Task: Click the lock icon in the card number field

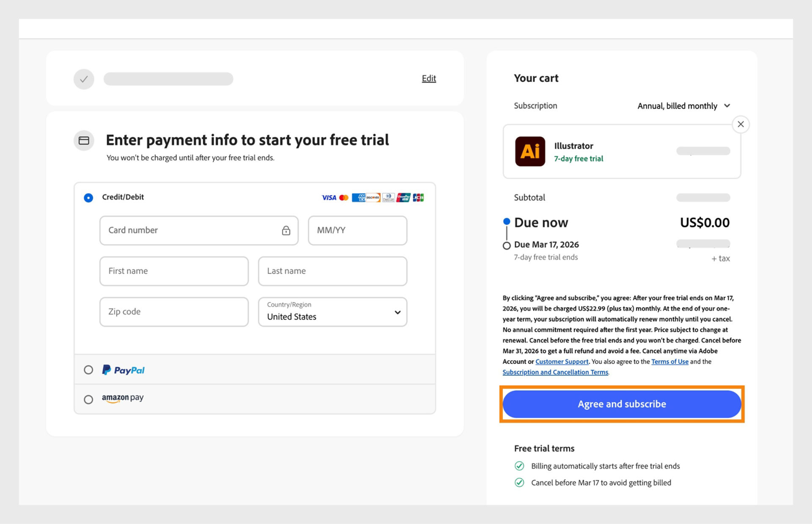Action: coord(287,231)
